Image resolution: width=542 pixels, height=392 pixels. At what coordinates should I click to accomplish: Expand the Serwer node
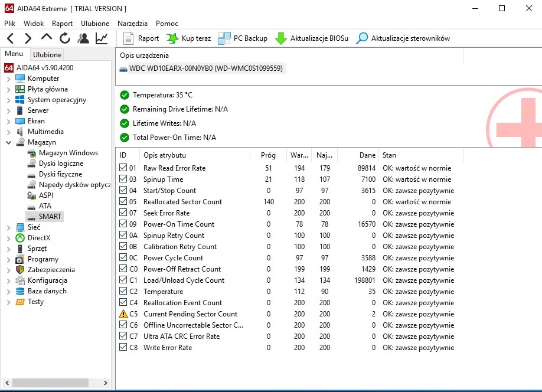tap(9, 110)
